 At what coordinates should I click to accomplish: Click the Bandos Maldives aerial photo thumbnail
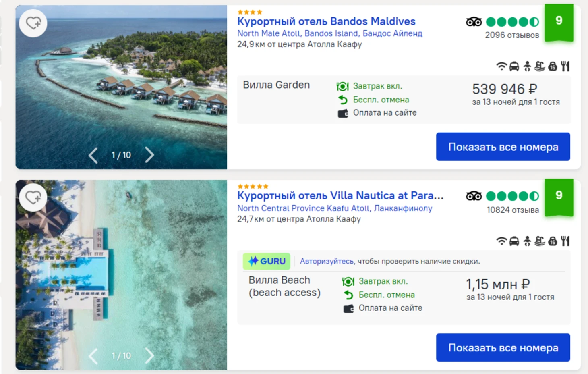tap(121, 81)
